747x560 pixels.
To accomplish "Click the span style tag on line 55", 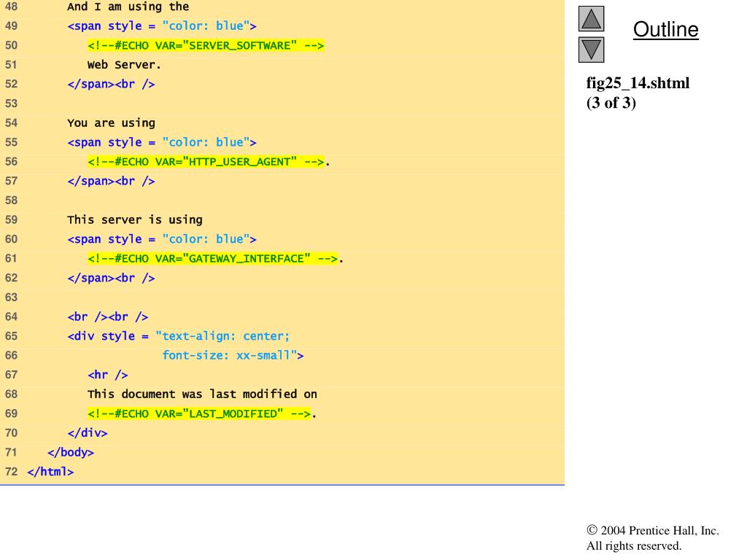I will click(x=162, y=142).
